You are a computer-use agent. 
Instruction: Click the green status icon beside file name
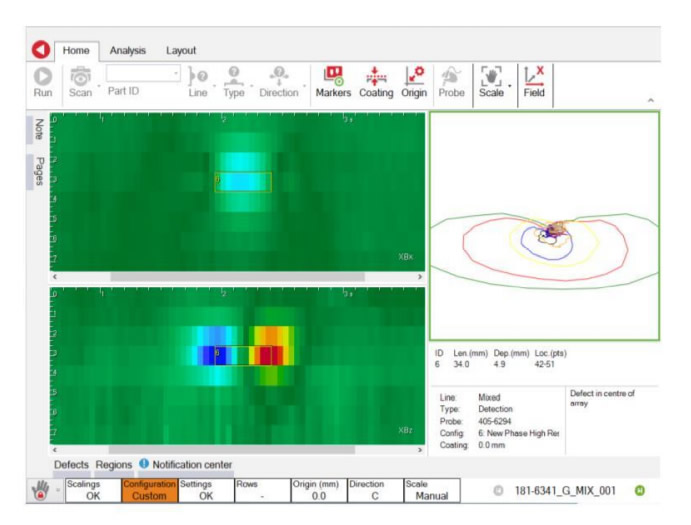point(639,490)
